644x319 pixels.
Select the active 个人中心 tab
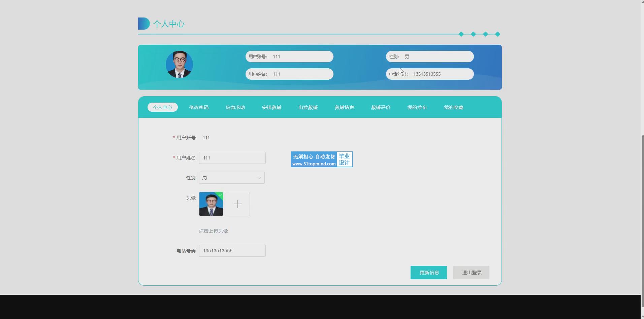[x=162, y=107]
